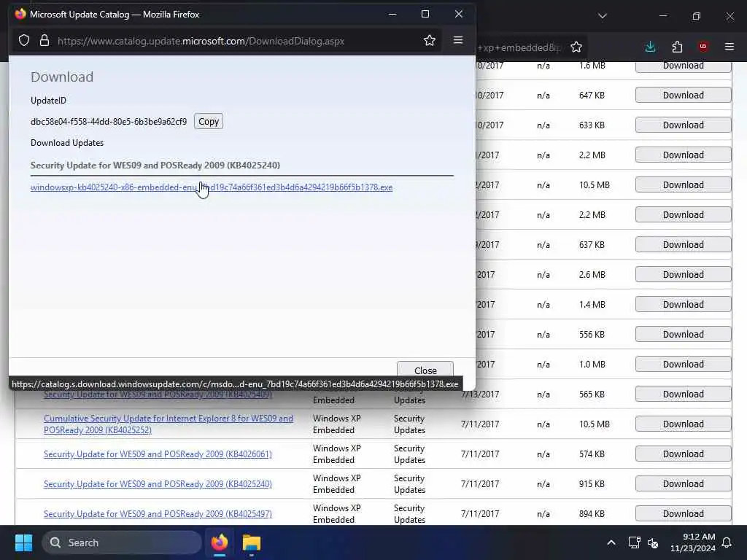Bookmark the main window page with its star icon
Viewport: 747px width, 560px height.
576,47
